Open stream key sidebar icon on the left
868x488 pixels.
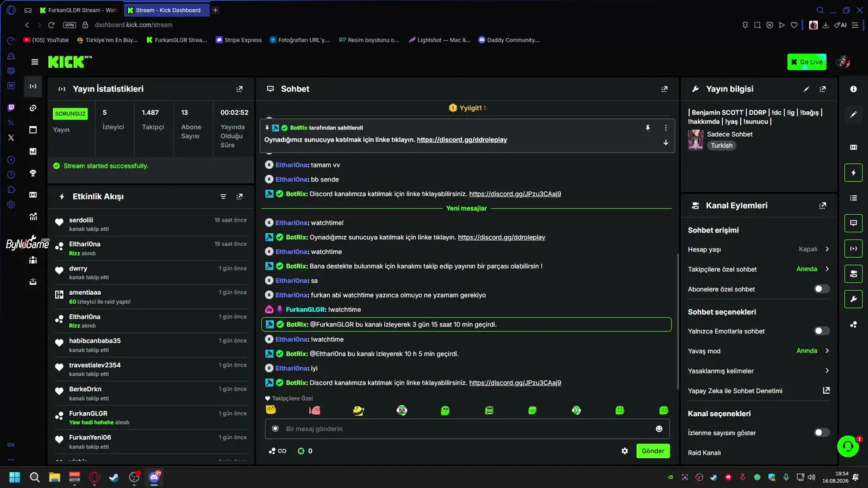pos(33,108)
